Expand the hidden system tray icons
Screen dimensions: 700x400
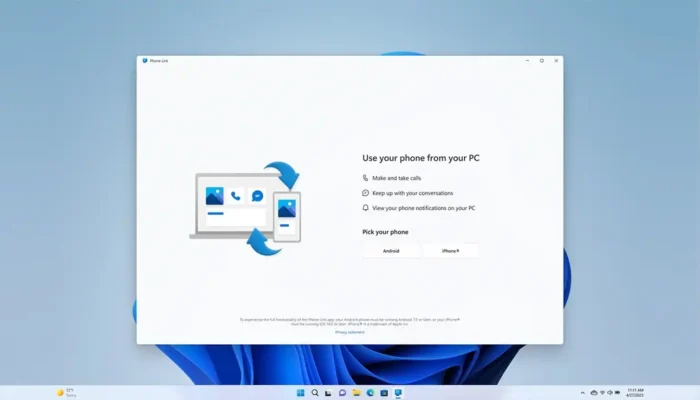[583, 393]
